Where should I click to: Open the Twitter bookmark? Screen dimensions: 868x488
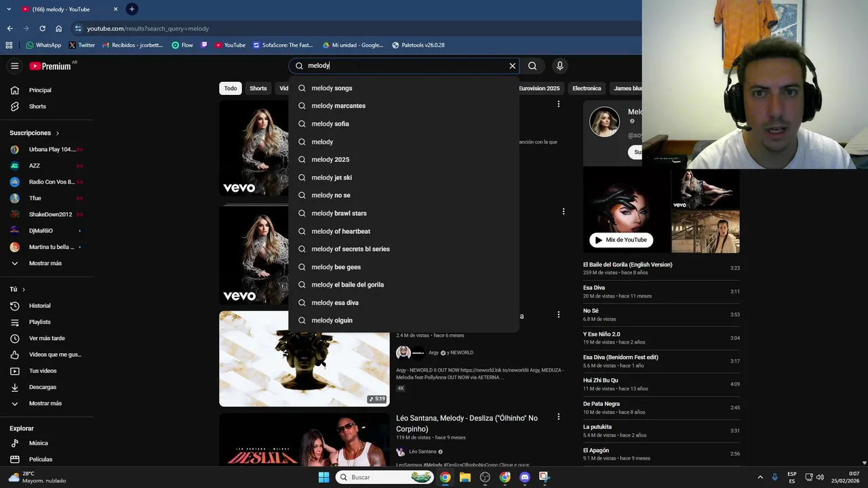point(82,45)
